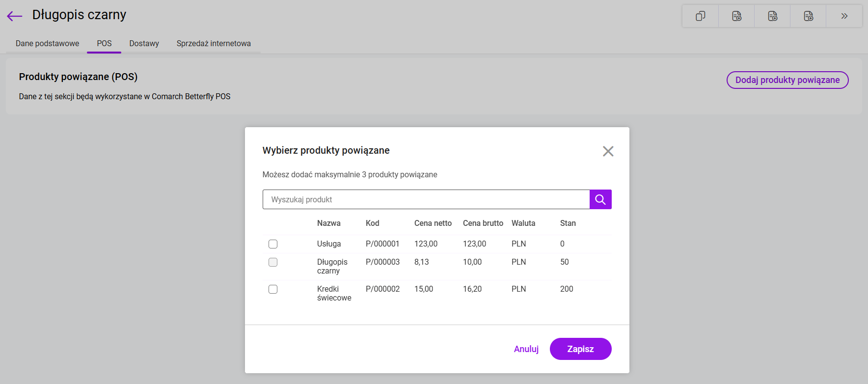
Task: Close the Wybierz produkty powiązane dialog
Action: [608, 151]
